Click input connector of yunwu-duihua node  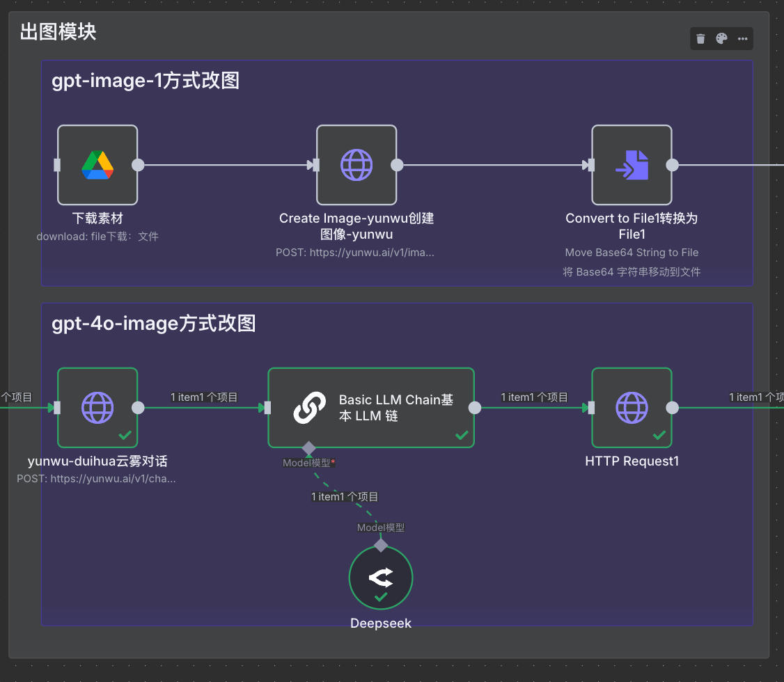click(57, 408)
